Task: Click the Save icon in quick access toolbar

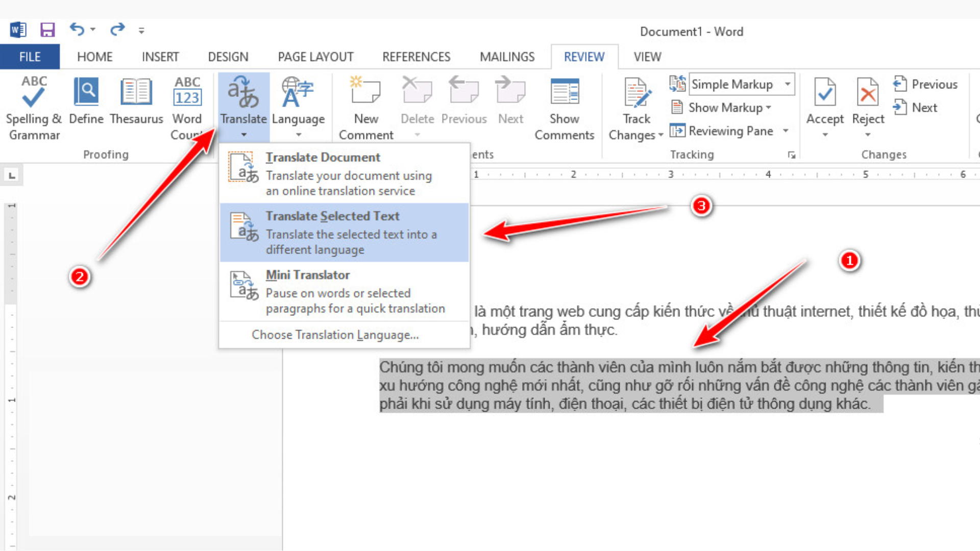Action: point(47,30)
